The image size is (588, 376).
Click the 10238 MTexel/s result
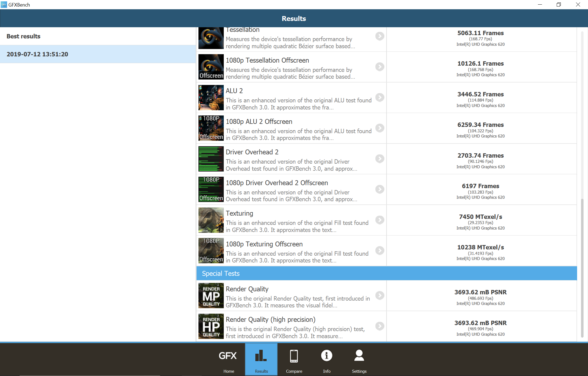[x=480, y=247]
